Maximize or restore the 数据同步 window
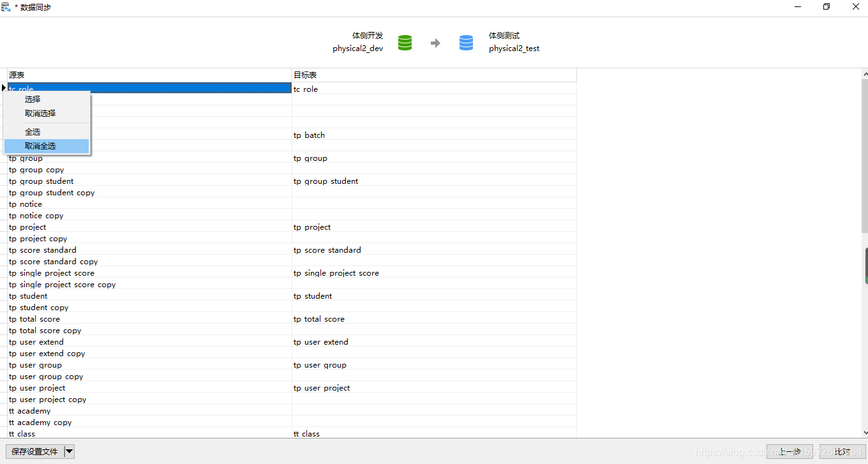The width and height of the screenshot is (868, 464). (827, 7)
